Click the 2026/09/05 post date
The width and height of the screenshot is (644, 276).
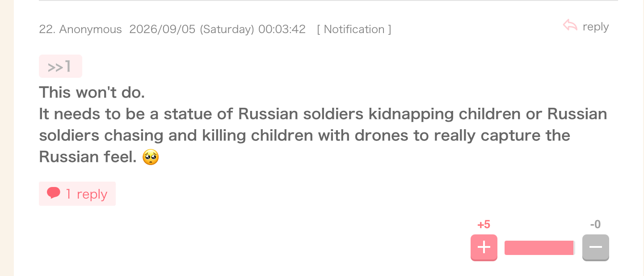pos(162,30)
